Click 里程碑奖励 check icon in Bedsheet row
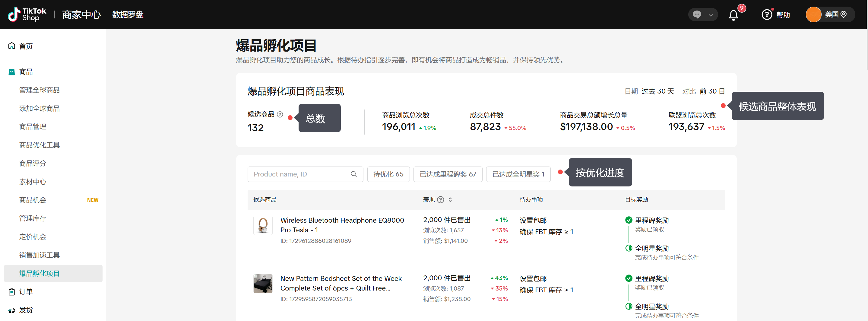The height and width of the screenshot is (321, 868). click(629, 278)
